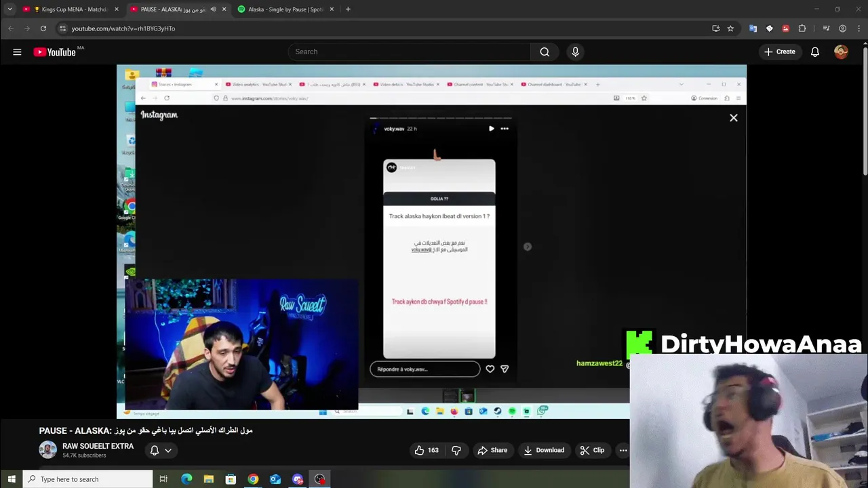Go forward with the browser forward arrow
This screenshot has width=868, height=488.
tap(27, 28)
